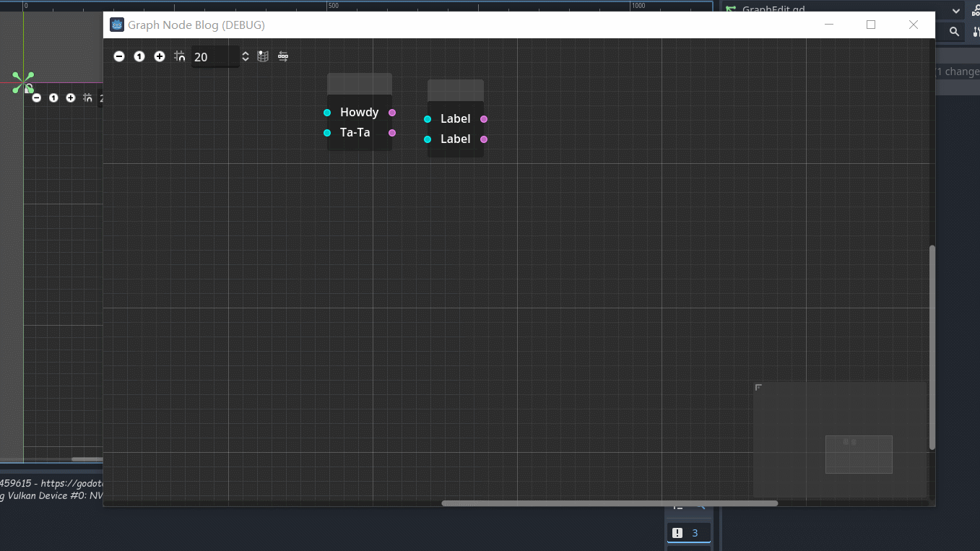Zoom in with the plus icon
Viewport: 980px width, 551px height.
(159, 56)
